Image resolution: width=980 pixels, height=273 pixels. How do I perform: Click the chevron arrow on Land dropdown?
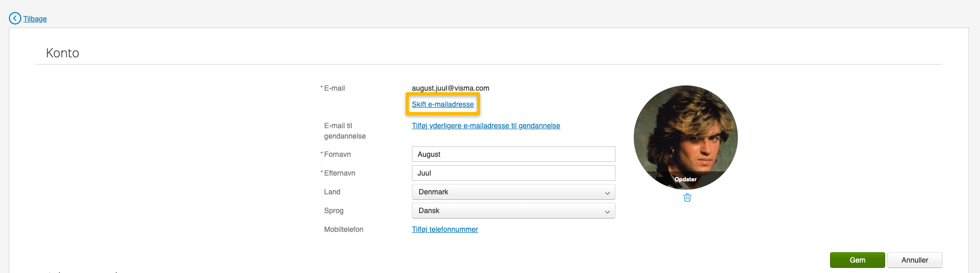coord(607,193)
